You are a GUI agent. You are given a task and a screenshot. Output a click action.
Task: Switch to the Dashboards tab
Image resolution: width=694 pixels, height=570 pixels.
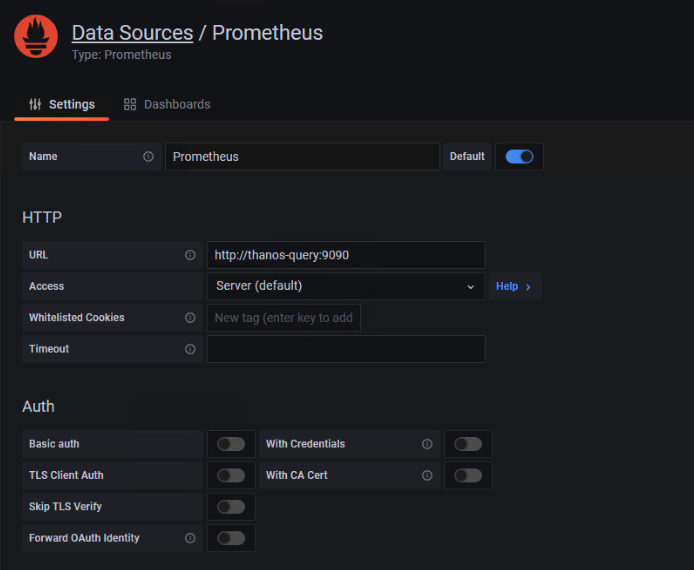167,104
